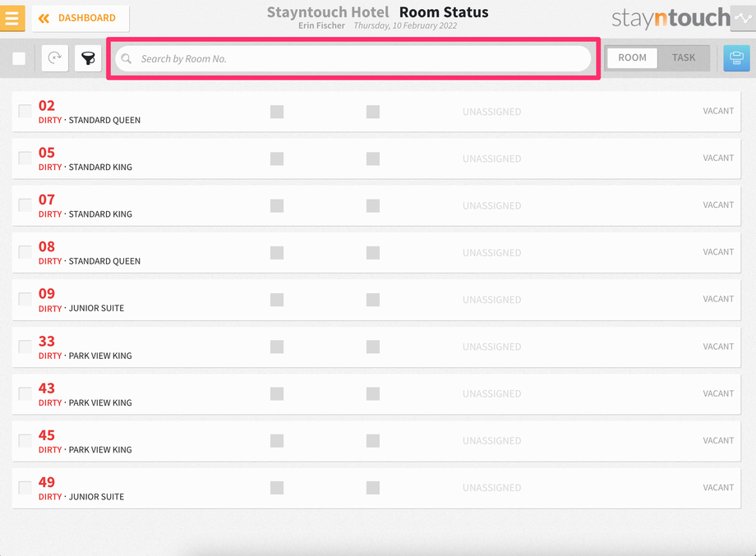Check the box for room 43
The height and width of the screenshot is (556, 756).
[25, 393]
